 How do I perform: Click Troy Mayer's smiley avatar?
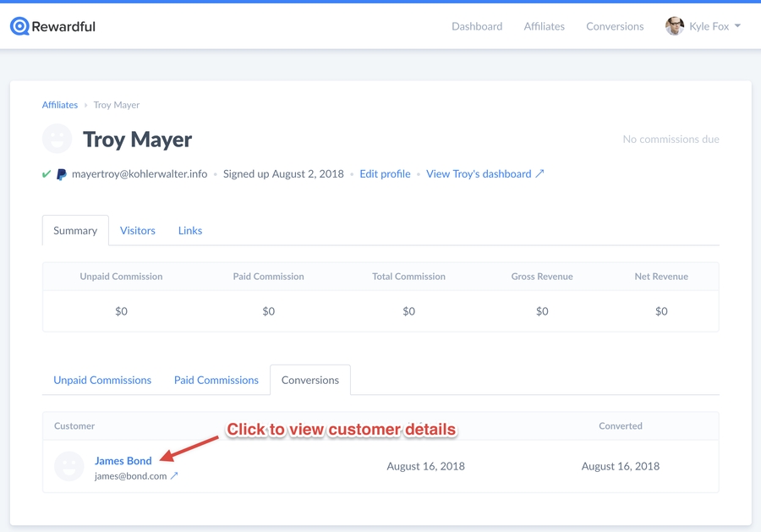tap(57, 139)
